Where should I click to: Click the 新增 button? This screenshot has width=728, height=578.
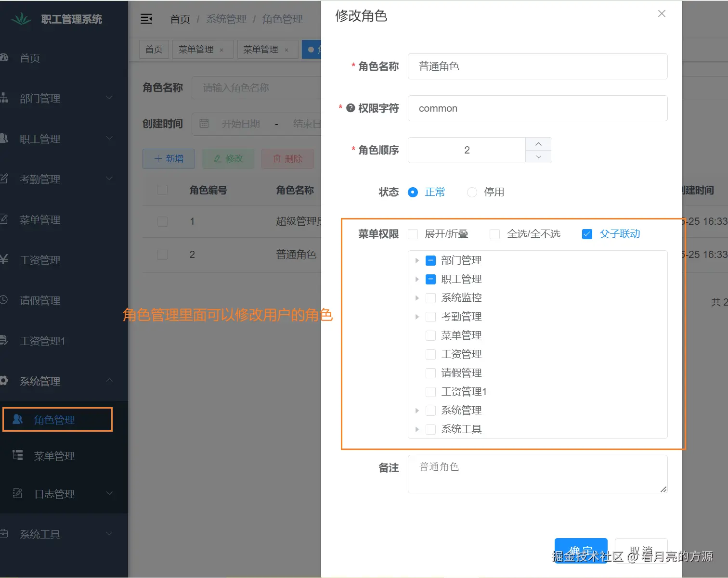point(169,158)
